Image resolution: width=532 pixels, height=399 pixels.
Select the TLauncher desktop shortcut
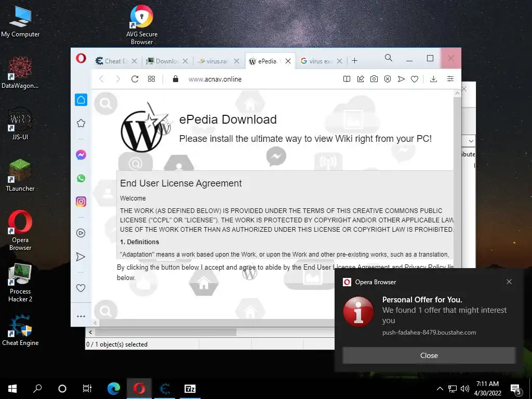(20, 176)
